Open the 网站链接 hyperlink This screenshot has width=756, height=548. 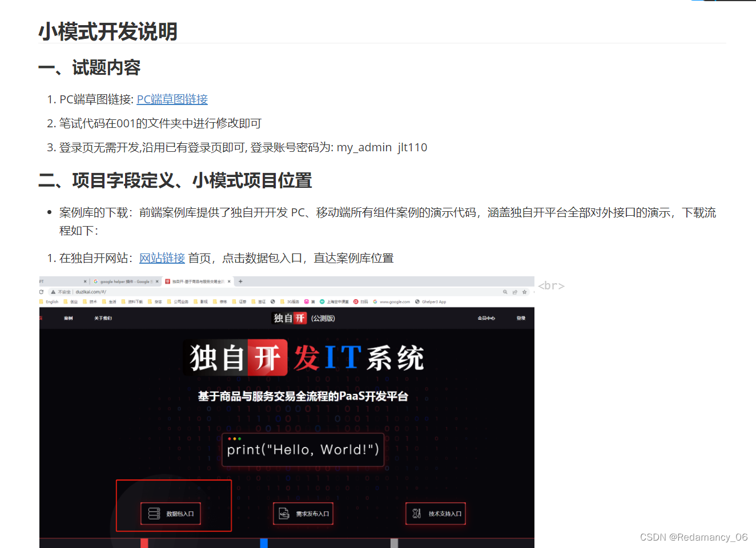tap(162, 258)
